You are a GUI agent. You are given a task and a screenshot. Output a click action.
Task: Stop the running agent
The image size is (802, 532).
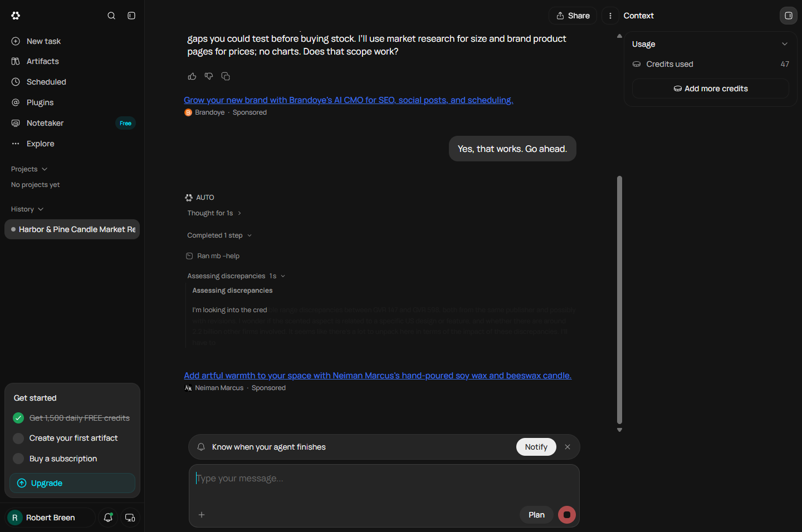(x=567, y=515)
